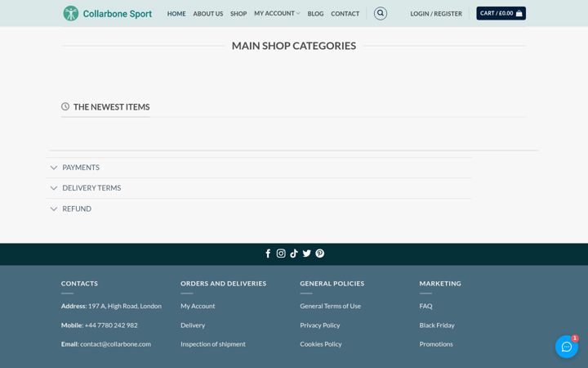Expand the Payments accordion chevron
This screenshot has height=368, width=588.
tap(54, 168)
